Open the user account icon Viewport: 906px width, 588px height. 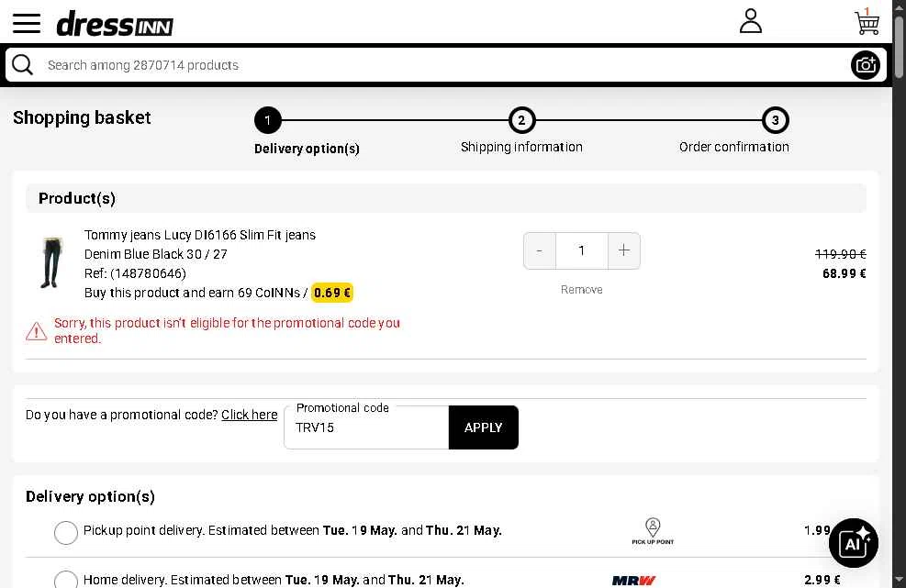point(751,21)
